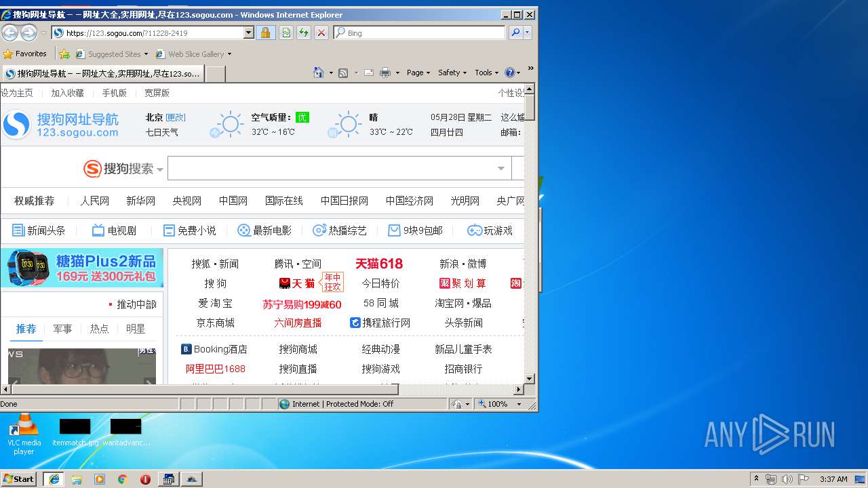Open the Start menu

[19, 479]
